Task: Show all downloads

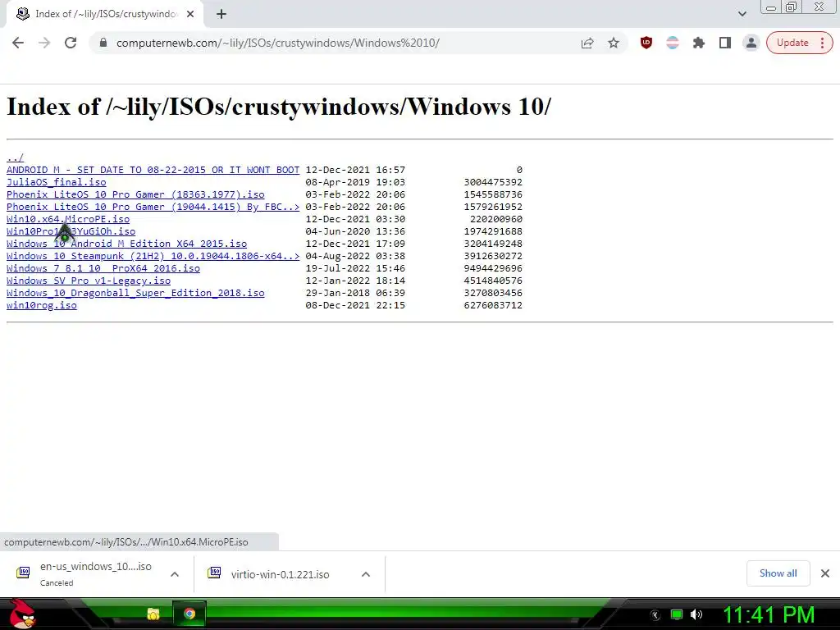Action: [x=778, y=573]
